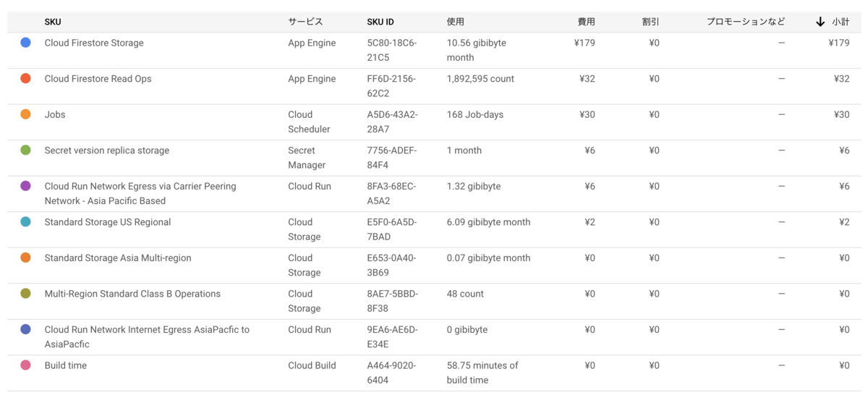
Task: Click SKU ID 5C80-18C6-21C5
Action: click(392, 50)
